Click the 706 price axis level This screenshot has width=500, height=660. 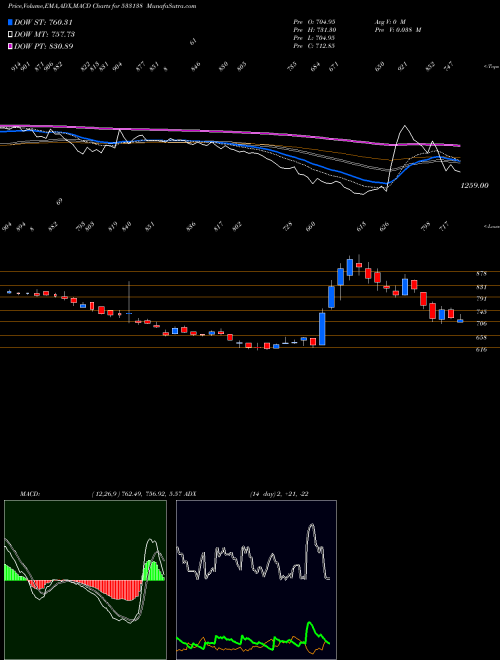[x=481, y=323]
